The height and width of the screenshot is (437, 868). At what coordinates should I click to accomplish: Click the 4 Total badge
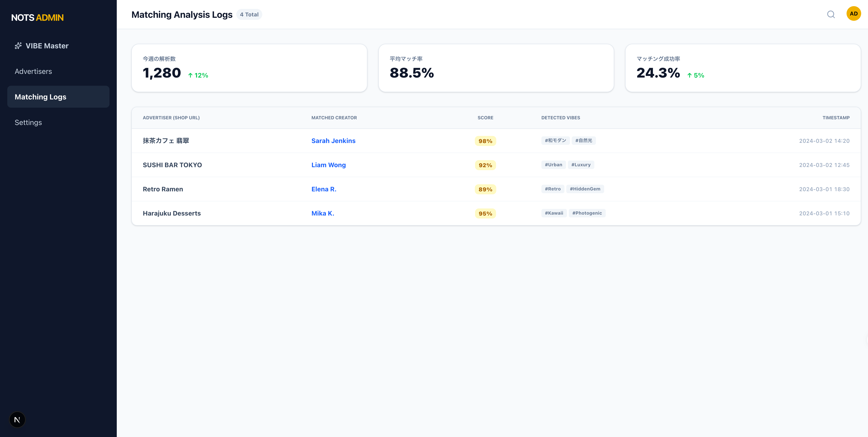pyautogui.click(x=249, y=15)
